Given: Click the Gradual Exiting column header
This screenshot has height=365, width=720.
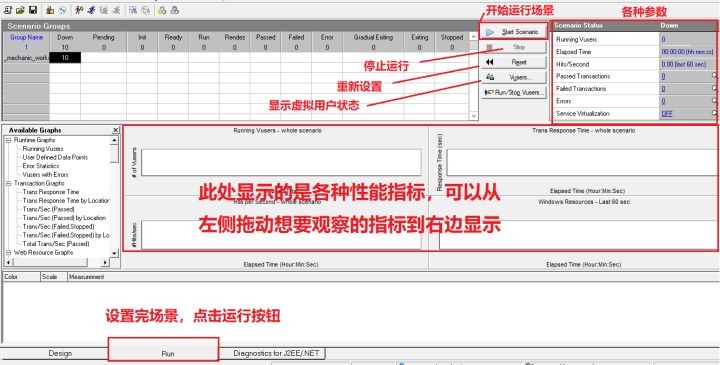Looking at the screenshot, I should (373, 37).
